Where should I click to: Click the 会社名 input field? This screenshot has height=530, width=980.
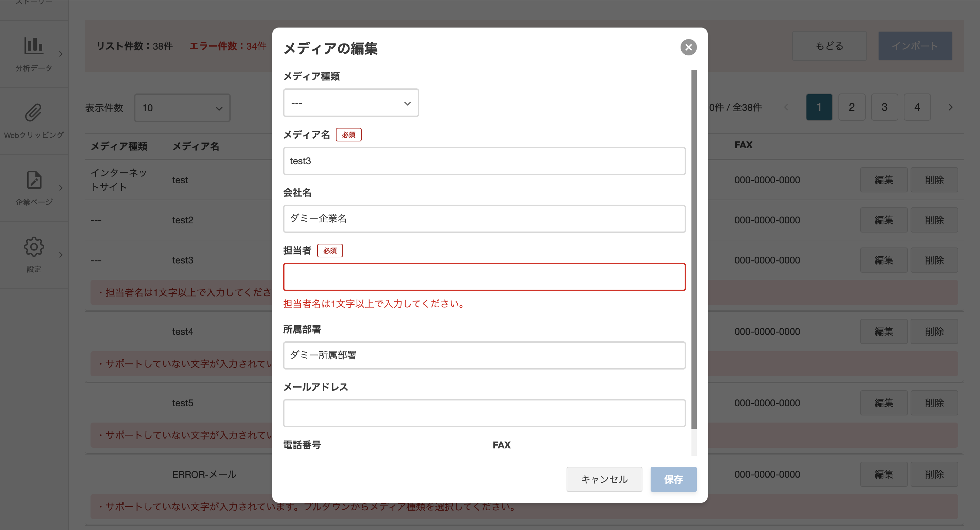pyautogui.click(x=484, y=219)
